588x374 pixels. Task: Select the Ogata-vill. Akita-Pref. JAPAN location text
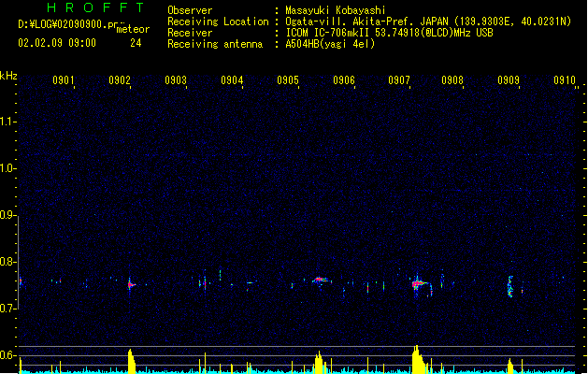[428, 22]
